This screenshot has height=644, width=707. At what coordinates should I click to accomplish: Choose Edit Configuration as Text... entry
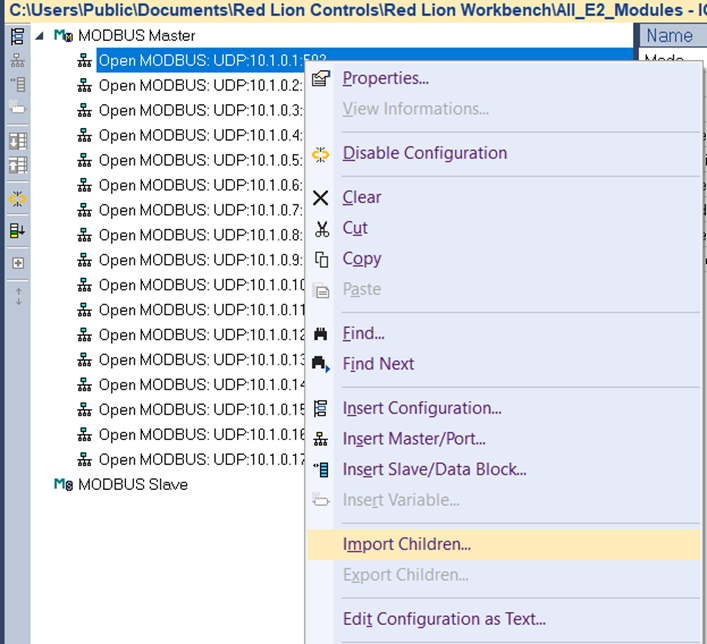(504, 619)
